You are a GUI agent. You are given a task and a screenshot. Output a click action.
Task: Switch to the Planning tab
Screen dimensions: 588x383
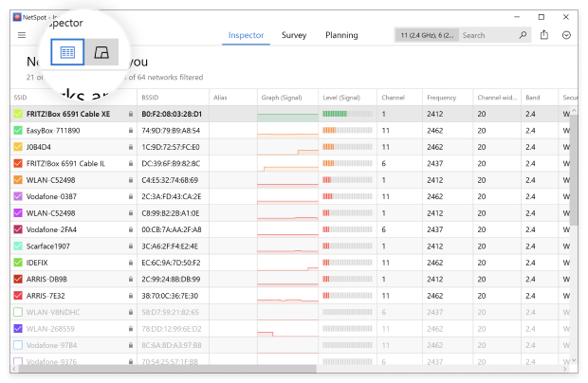[x=341, y=35]
